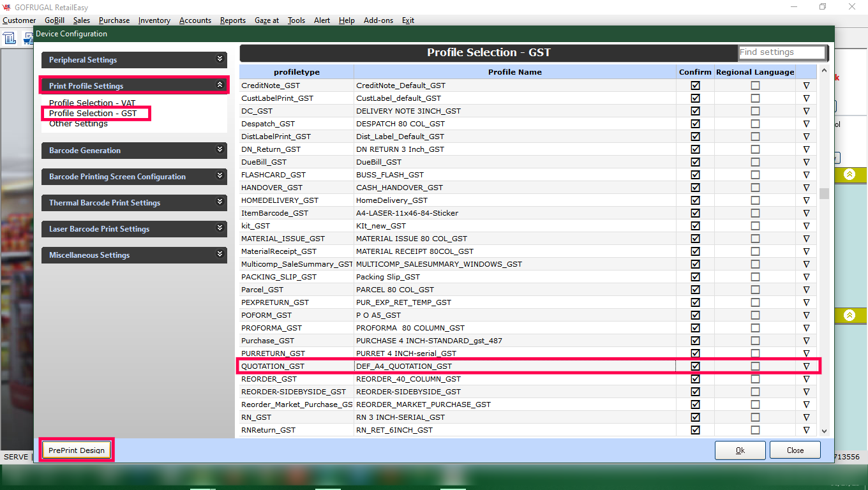The height and width of the screenshot is (490, 868).
Task: Select the PEXPRETURN_GST profile type cell
Action: coord(297,302)
